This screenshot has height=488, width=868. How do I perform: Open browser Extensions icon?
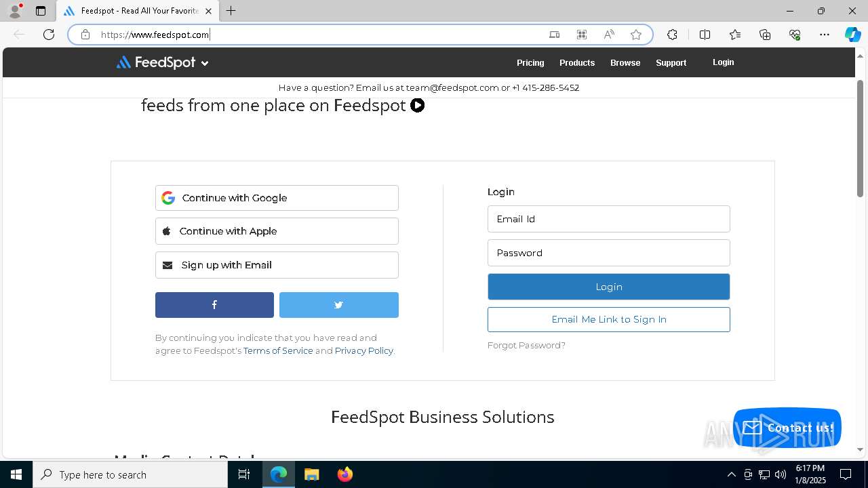672,35
